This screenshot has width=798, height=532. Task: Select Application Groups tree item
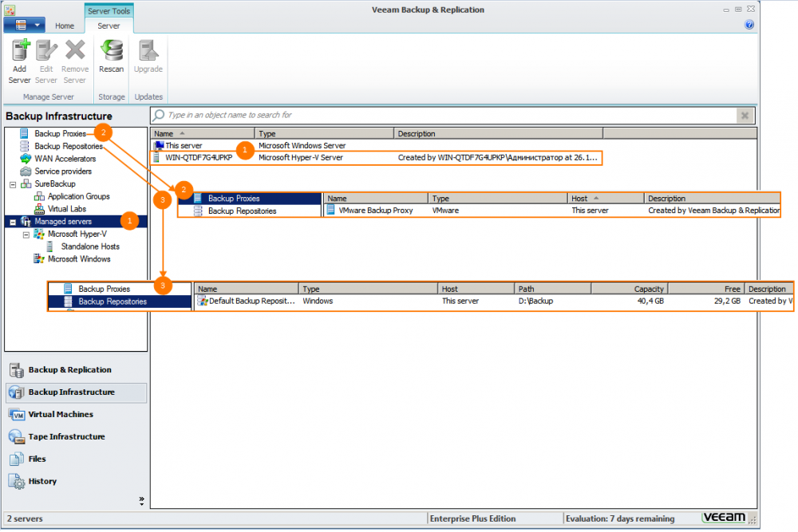pyautogui.click(x=79, y=196)
